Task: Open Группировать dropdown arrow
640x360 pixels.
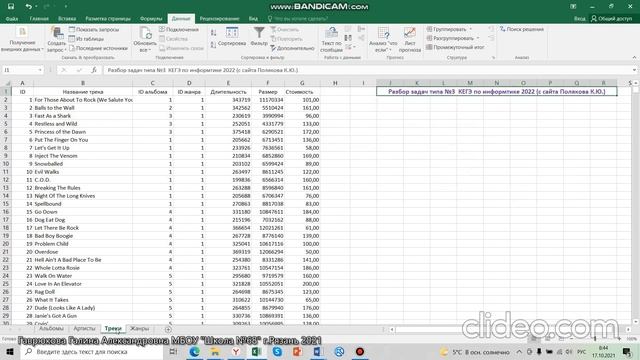Action: pyautogui.click(x=471, y=29)
